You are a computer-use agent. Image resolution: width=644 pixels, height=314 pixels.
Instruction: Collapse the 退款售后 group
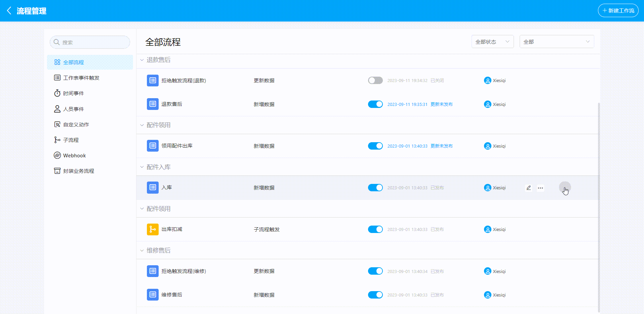coord(142,60)
